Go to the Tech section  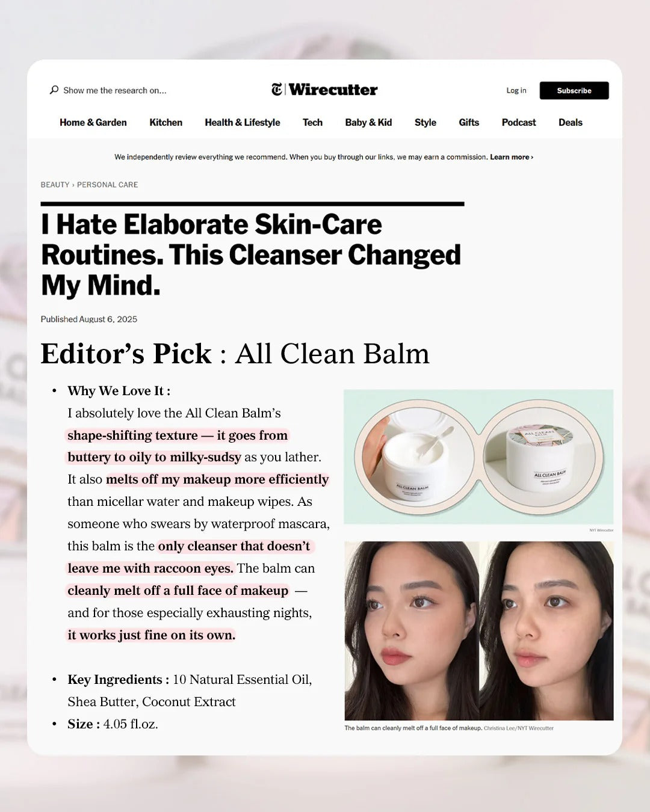(x=312, y=122)
